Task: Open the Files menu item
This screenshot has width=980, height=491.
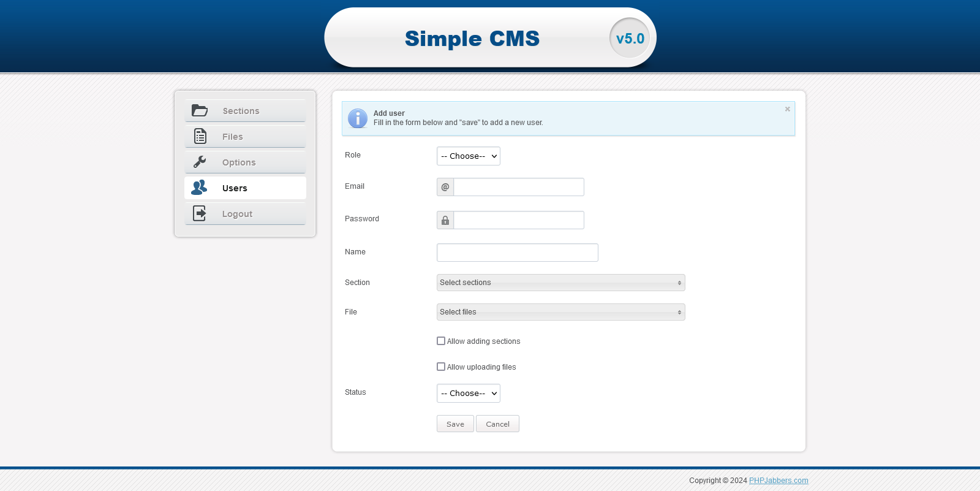Action: tap(233, 137)
